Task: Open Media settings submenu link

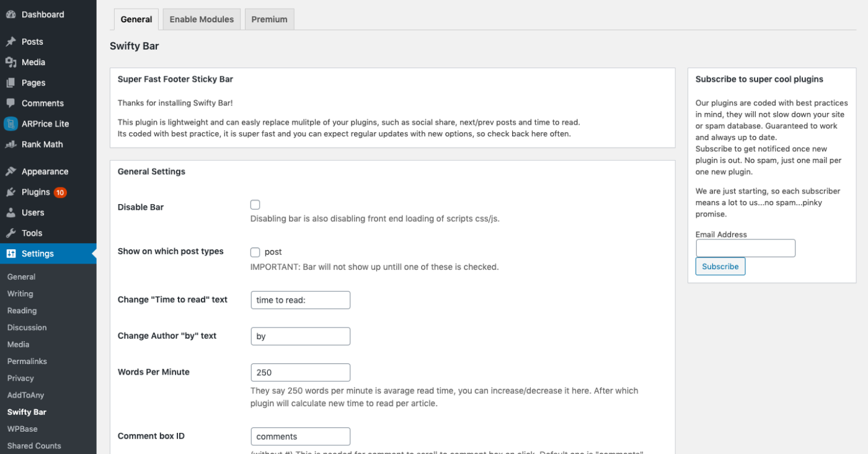Action: click(18, 344)
